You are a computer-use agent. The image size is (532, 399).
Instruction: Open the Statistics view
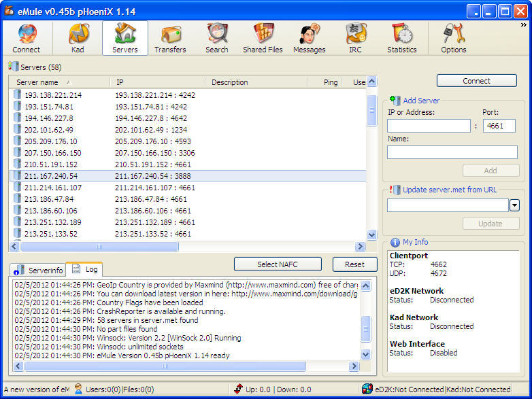(x=402, y=38)
